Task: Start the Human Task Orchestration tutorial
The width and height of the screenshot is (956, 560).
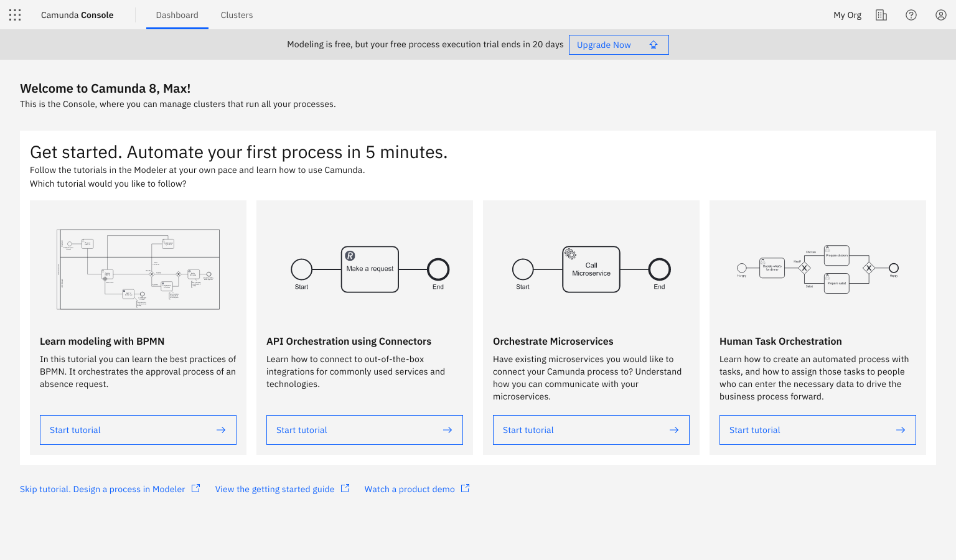Action: [x=817, y=430]
